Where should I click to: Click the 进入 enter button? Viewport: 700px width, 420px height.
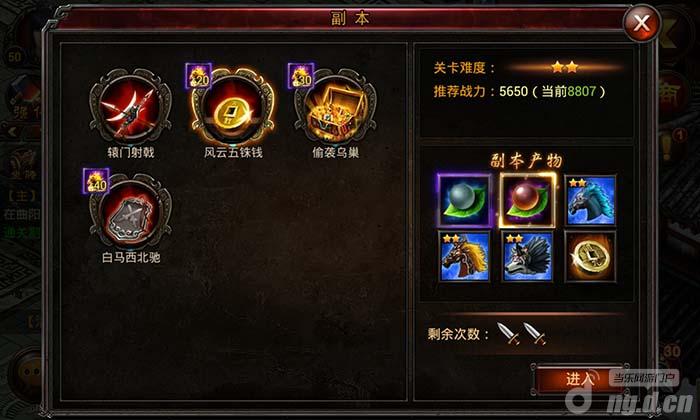pos(579,379)
